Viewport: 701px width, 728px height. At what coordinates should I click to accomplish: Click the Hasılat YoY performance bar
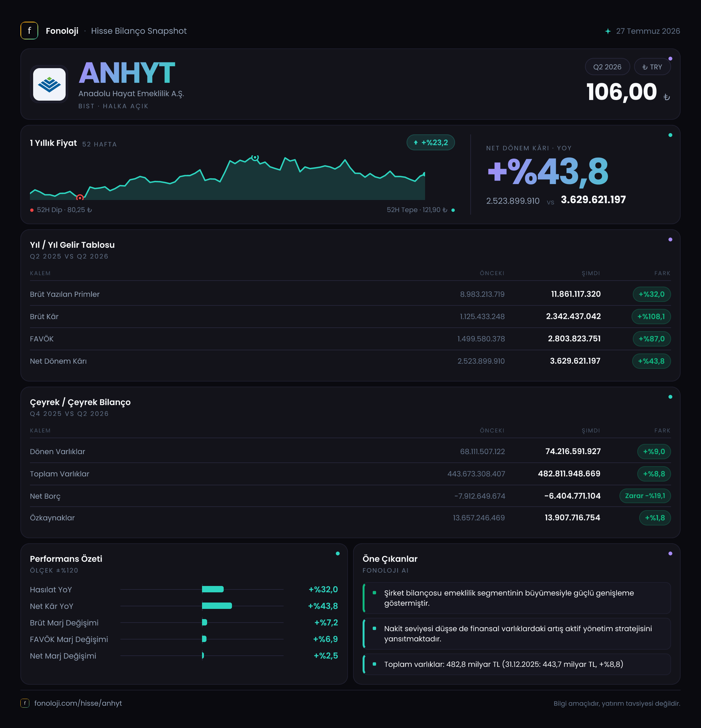(213, 589)
